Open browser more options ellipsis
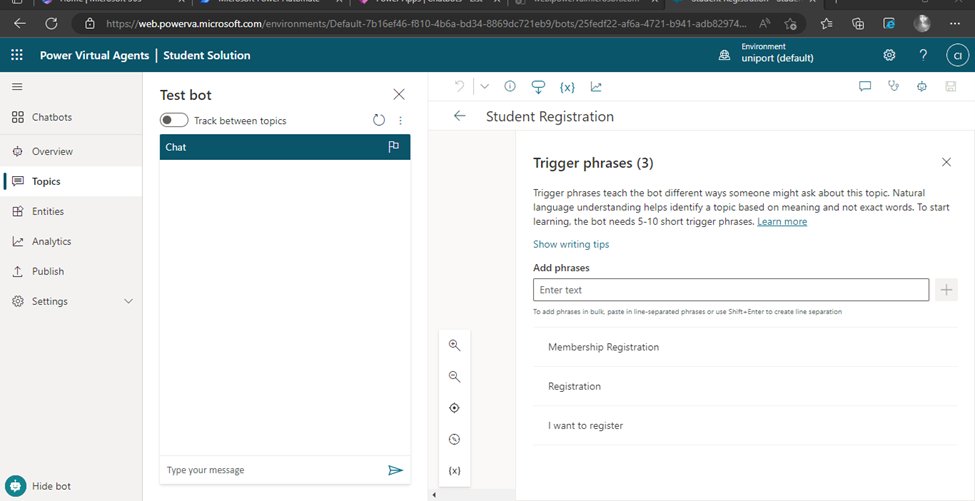Screen dimensions: 975x501 click(x=955, y=24)
